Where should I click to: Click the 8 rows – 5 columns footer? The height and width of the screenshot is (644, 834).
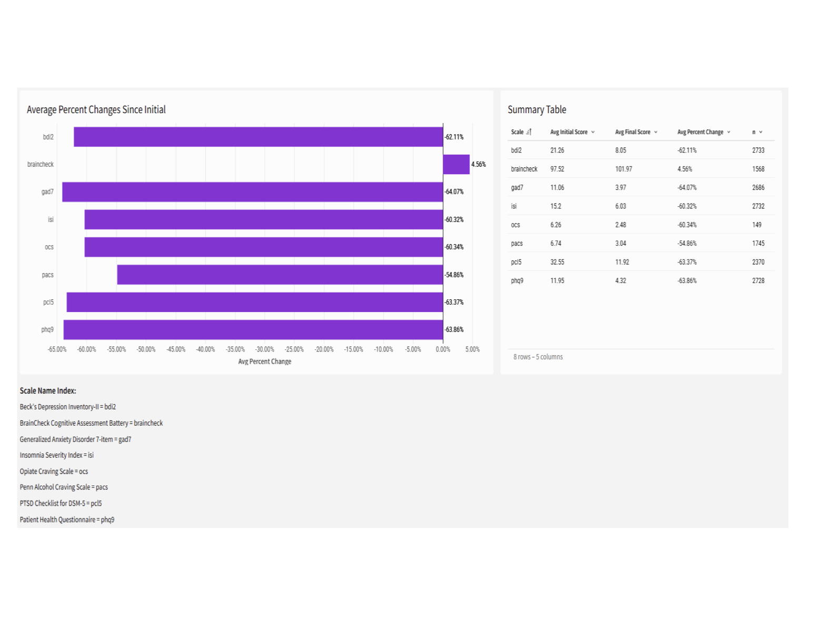pos(538,357)
